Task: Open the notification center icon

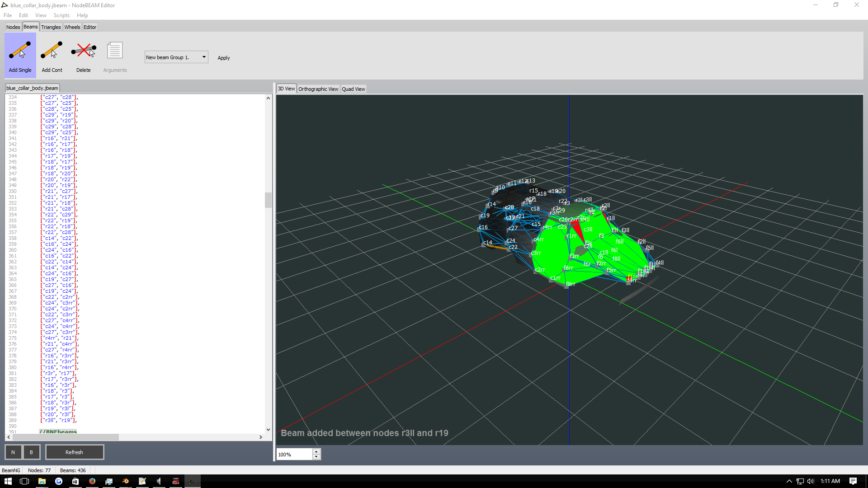Action: 853,481
